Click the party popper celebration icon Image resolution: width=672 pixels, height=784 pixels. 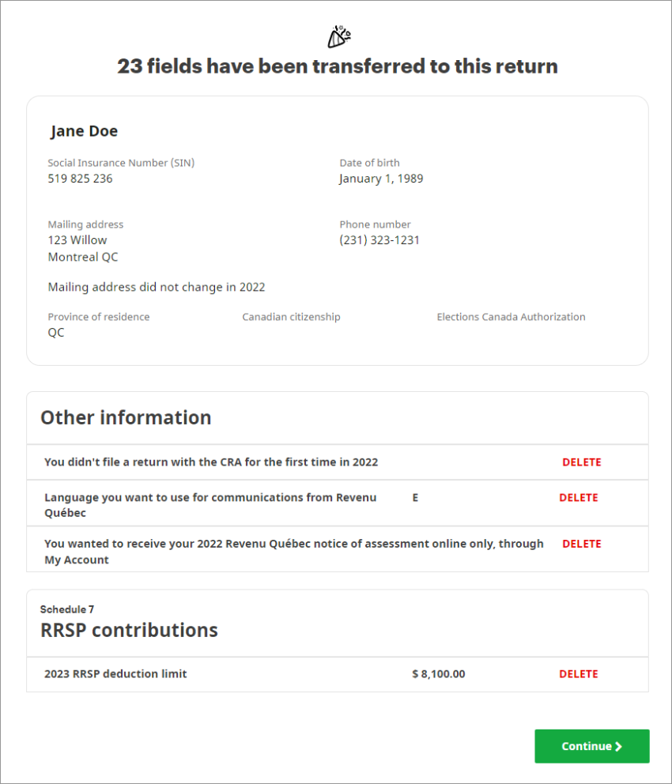(x=338, y=36)
